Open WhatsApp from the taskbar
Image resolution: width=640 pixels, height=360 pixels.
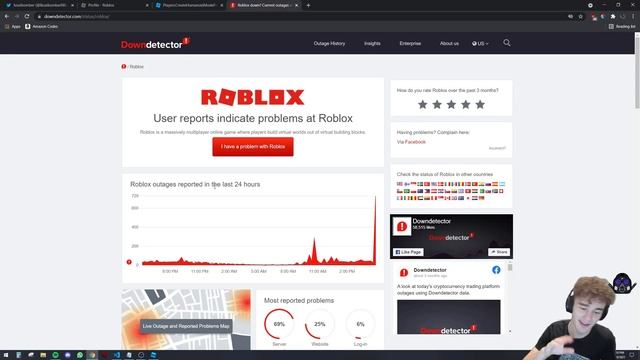click(80, 355)
